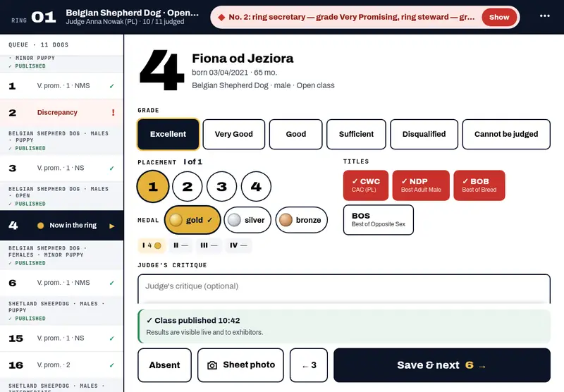Click the Show discrepancy button
The width and height of the screenshot is (564, 392).
[499, 17]
